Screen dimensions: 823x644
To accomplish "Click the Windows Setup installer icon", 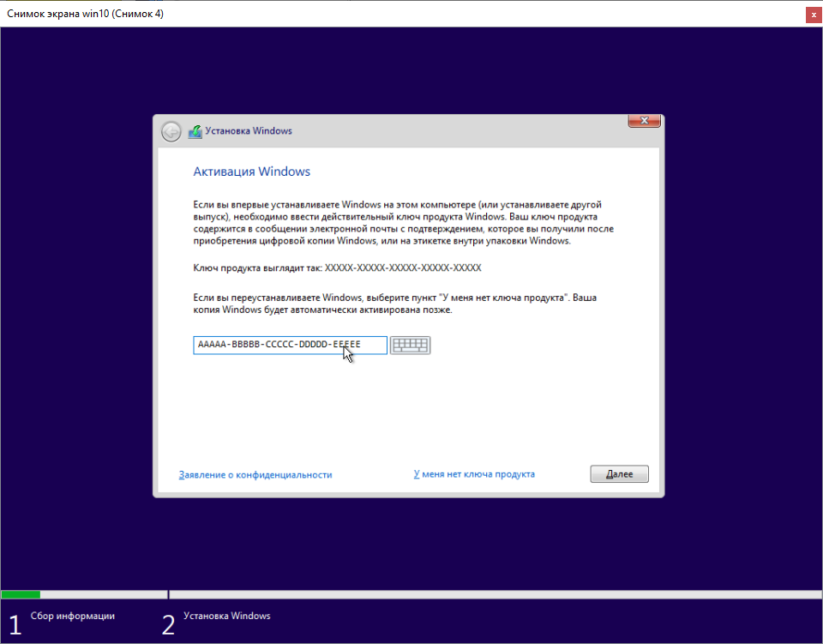I will (195, 131).
